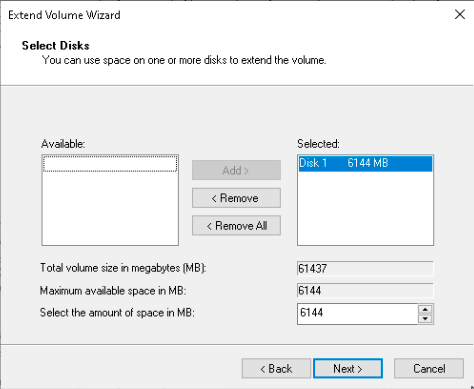This screenshot has height=389, width=474.
Task: Click the Select Disks heading
Action: pyautogui.click(x=56, y=45)
